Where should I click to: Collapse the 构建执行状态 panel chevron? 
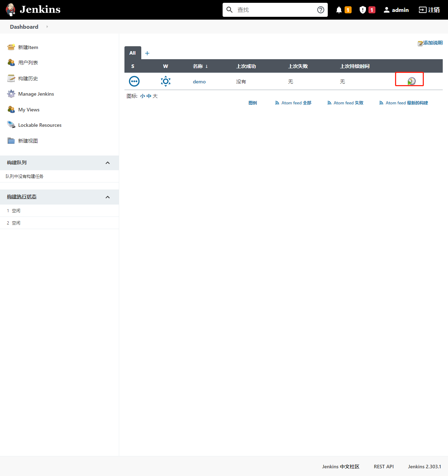point(108,197)
